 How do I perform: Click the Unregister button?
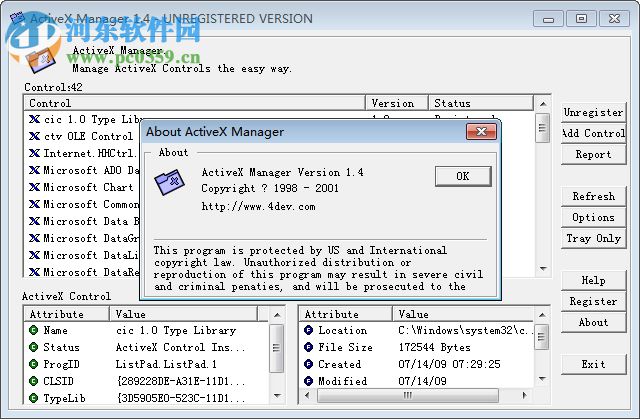coord(593,112)
